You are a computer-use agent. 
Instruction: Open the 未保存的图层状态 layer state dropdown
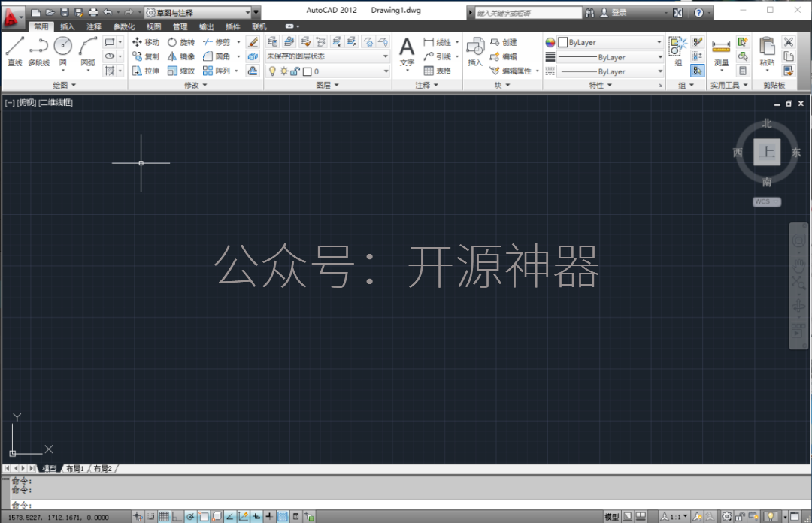(328, 56)
